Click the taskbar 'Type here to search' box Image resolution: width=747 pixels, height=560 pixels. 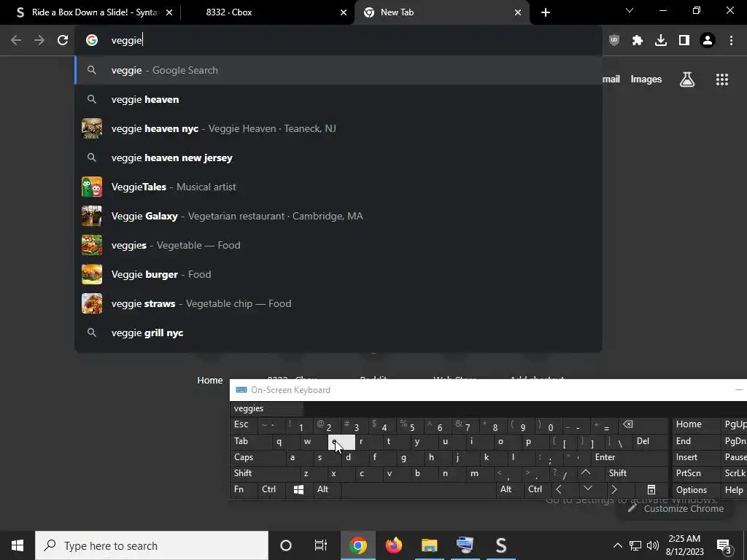[152, 545]
